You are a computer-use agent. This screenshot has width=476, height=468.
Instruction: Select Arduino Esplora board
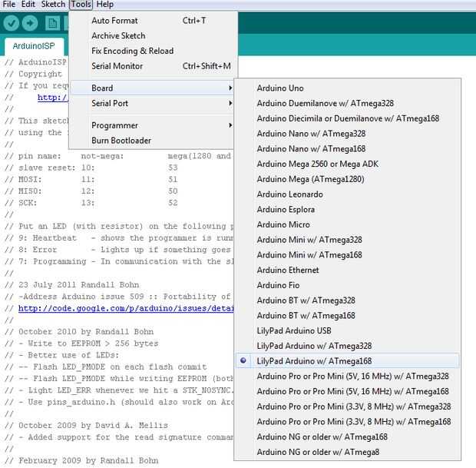click(347, 210)
